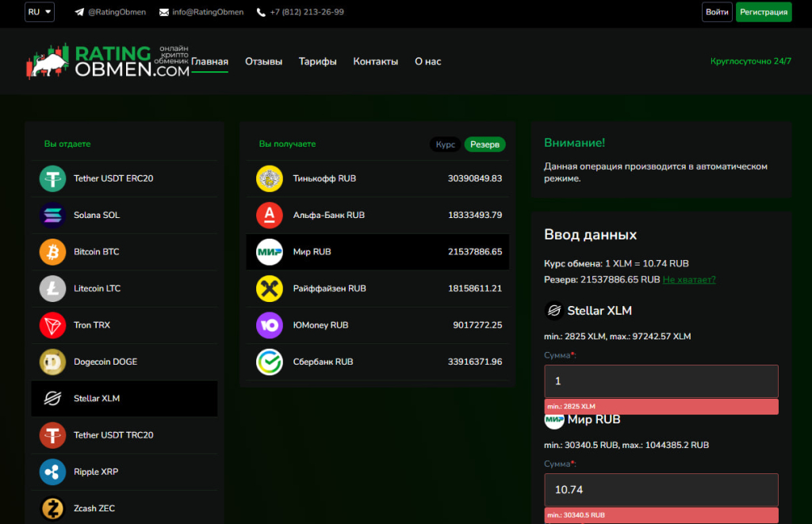Click the Dogecoin DOGE coin icon
This screenshot has width=812, height=524.
(53, 362)
